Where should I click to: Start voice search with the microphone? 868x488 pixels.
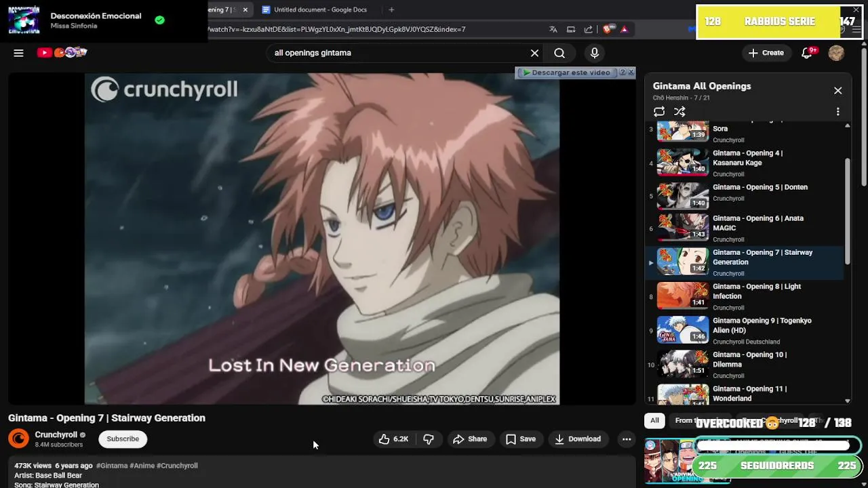click(x=595, y=53)
